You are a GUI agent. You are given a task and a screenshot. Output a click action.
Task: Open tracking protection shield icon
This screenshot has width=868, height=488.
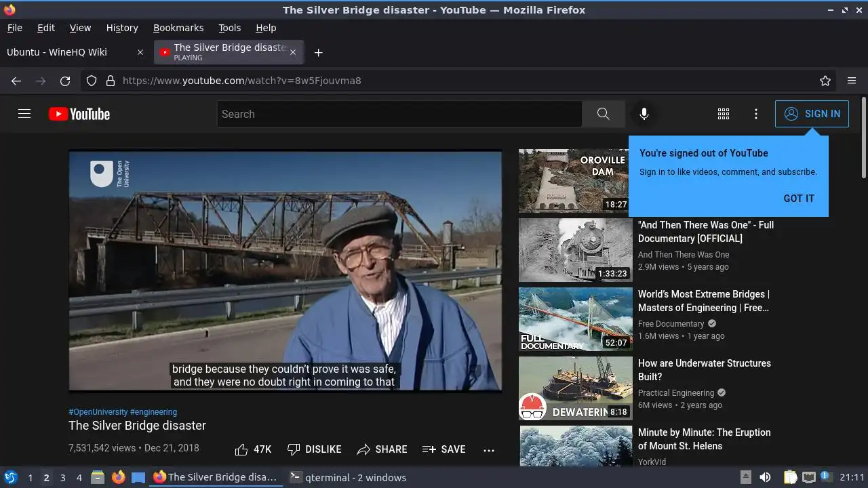pyautogui.click(x=92, y=81)
